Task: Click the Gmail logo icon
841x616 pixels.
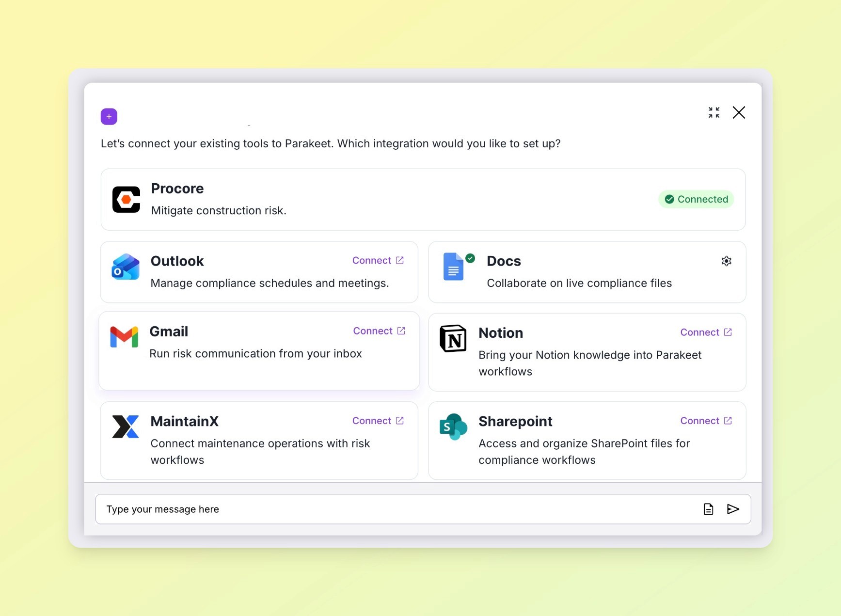Action: click(124, 337)
